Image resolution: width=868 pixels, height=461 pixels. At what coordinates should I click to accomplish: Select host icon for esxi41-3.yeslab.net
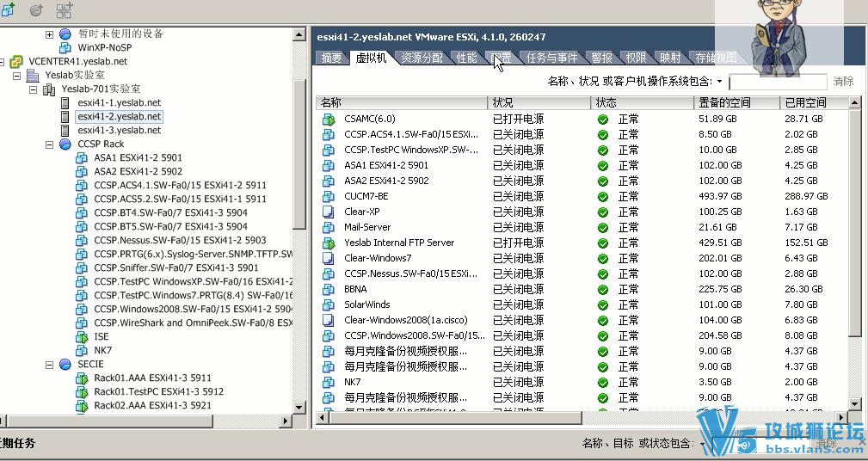(65, 131)
